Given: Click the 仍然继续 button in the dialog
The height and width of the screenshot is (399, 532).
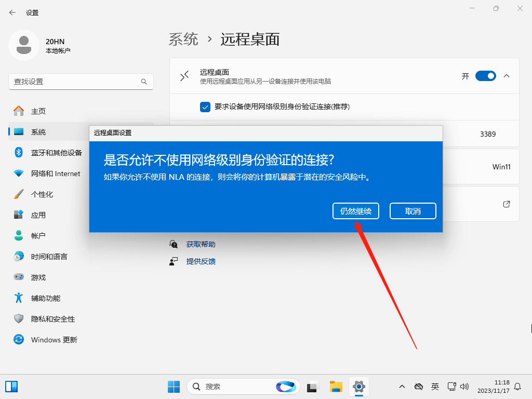Looking at the screenshot, I should pos(355,211).
